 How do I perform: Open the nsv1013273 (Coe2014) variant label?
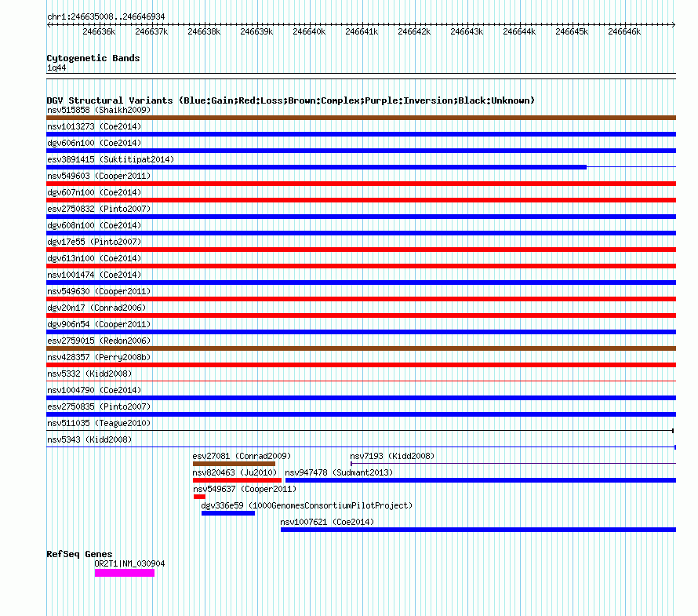point(94,126)
